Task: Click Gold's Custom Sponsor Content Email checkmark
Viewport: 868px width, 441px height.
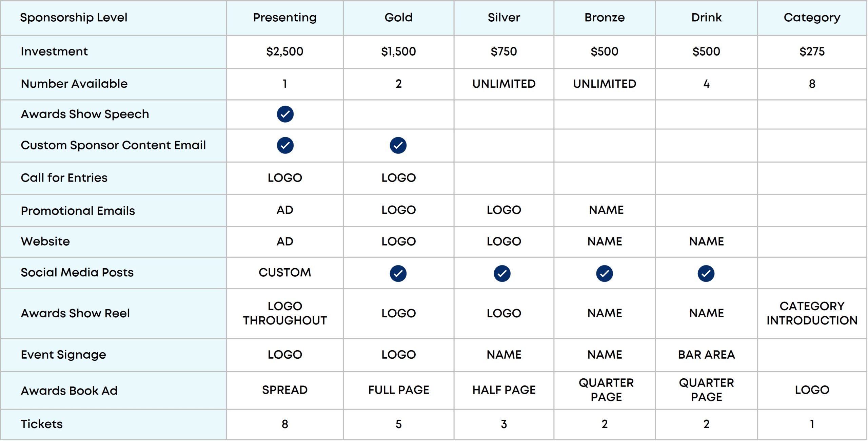Action: [x=398, y=145]
